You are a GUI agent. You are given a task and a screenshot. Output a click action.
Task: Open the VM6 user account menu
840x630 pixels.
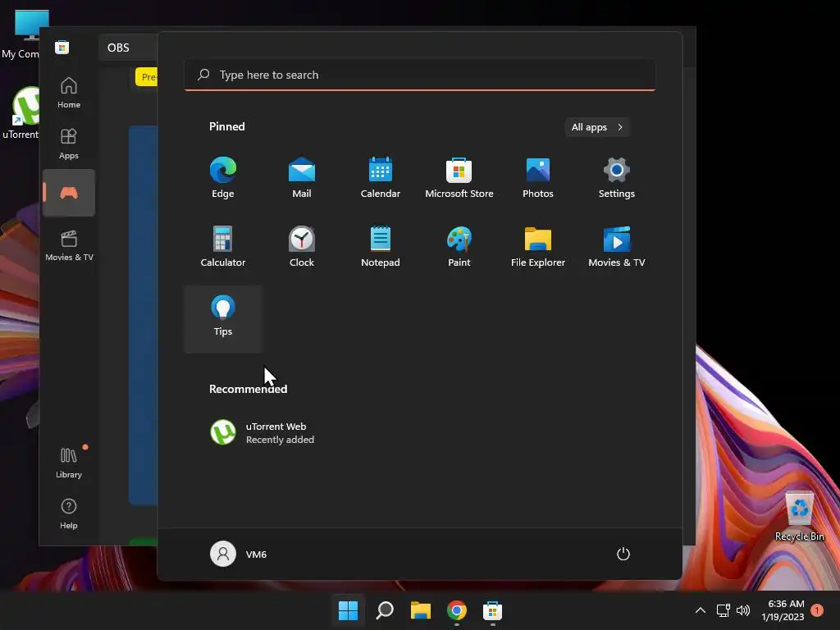click(239, 554)
